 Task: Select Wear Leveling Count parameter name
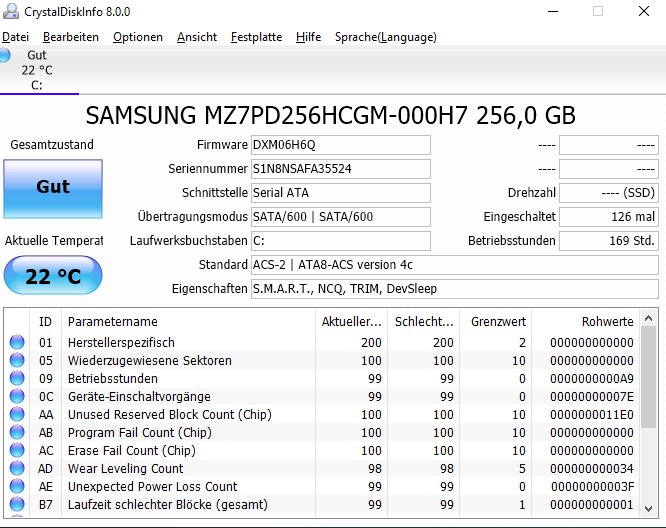tap(125, 469)
